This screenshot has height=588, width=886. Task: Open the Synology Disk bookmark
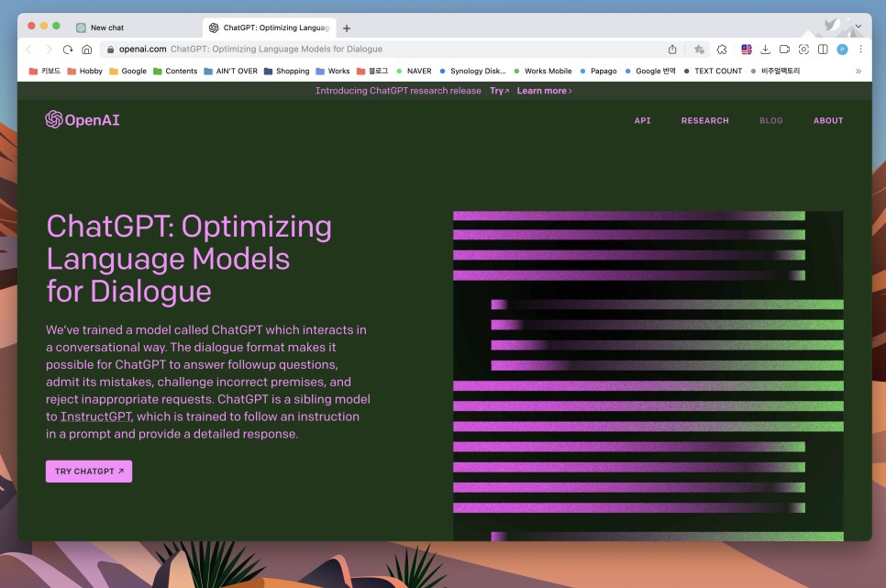pos(472,72)
